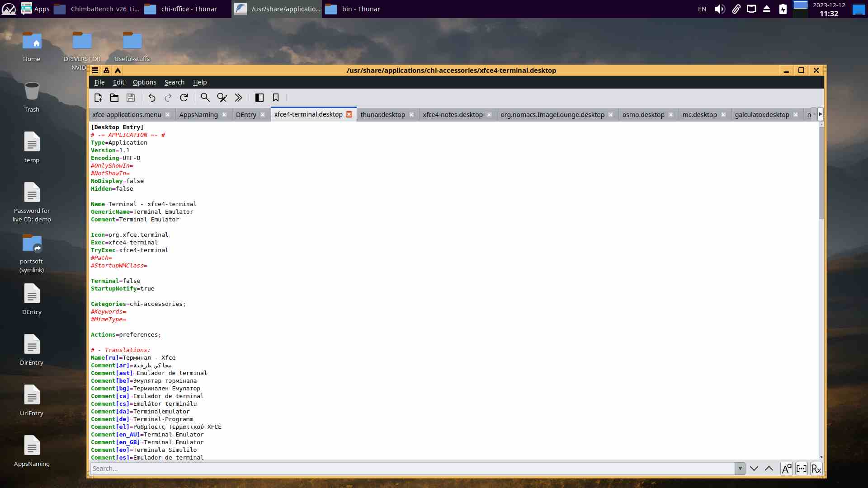
Task: Close the xfce4-terminal.desktop tab
Action: (x=349, y=114)
